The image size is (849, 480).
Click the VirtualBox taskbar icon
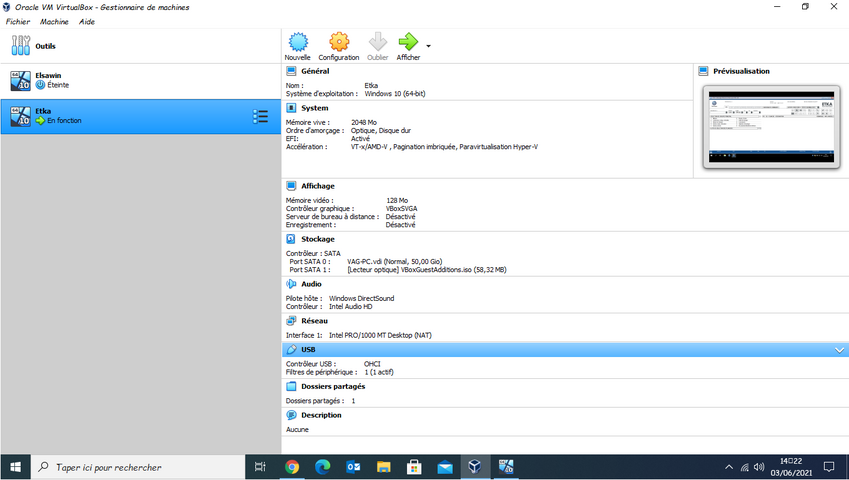pyautogui.click(x=475, y=467)
